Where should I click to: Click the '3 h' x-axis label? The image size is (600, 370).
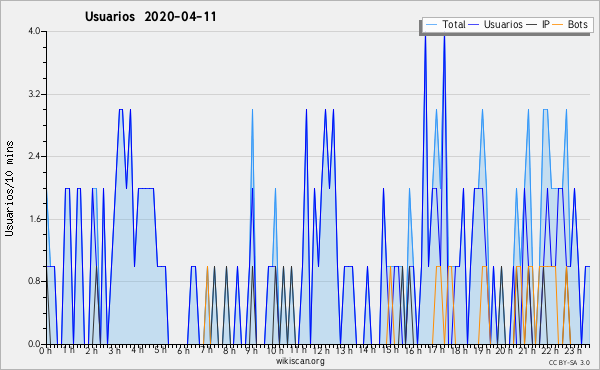click(x=114, y=350)
